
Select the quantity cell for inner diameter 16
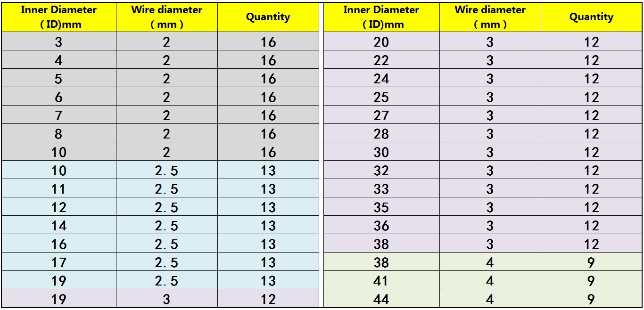click(x=268, y=244)
